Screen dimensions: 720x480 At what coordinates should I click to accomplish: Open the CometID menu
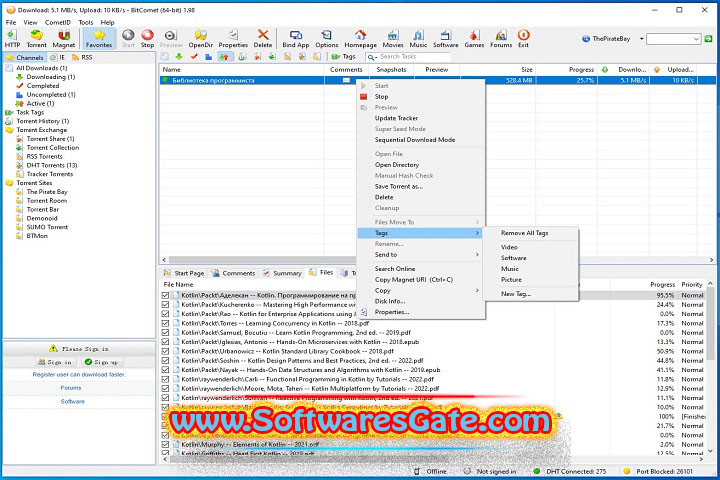click(57, 22)
